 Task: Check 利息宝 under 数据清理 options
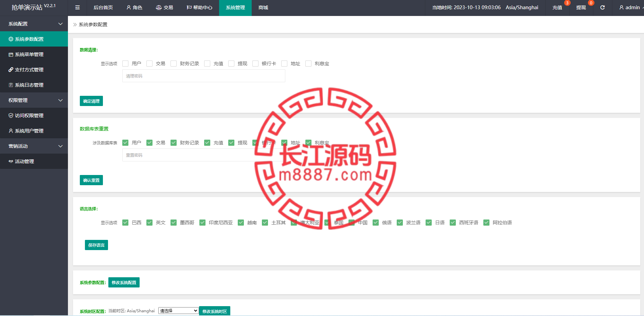click(x=308, y=64)
